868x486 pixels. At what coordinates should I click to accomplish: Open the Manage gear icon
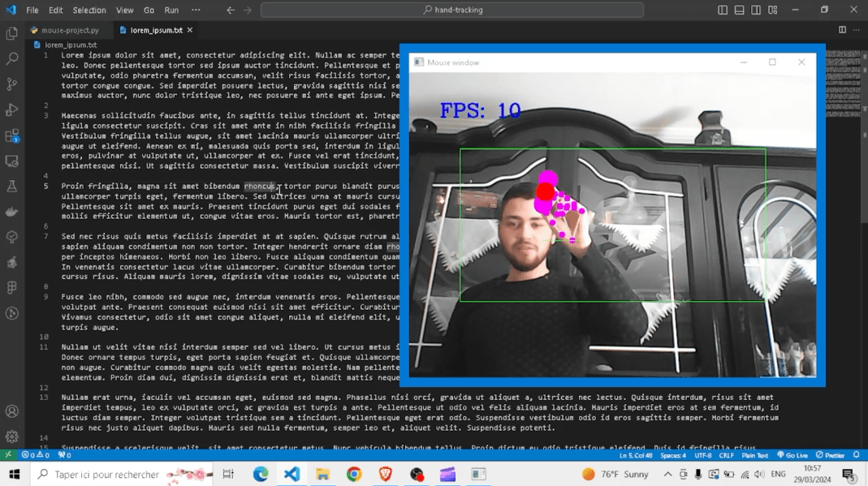[12, 437]
